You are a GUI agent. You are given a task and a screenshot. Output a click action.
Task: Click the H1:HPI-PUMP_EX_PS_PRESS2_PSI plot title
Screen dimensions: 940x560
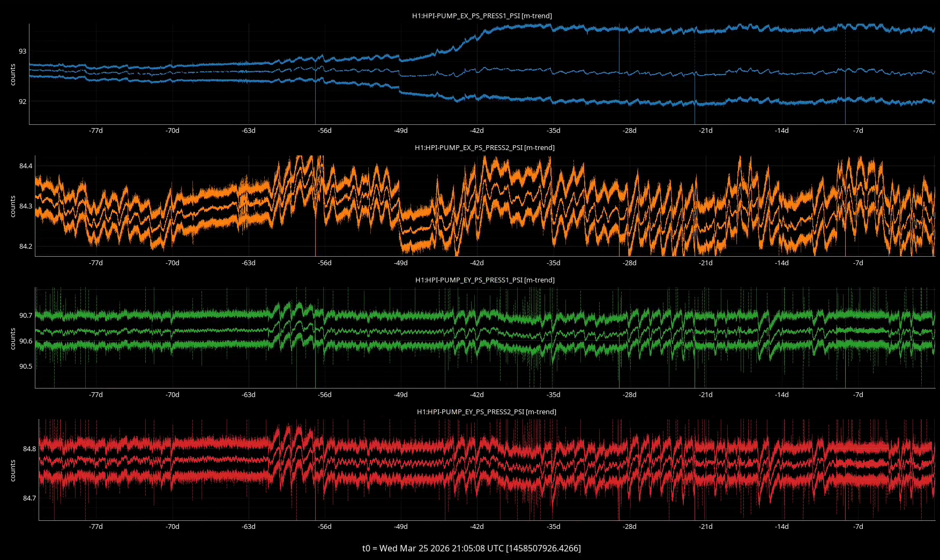pyautogui.click(x=484, y=148)
